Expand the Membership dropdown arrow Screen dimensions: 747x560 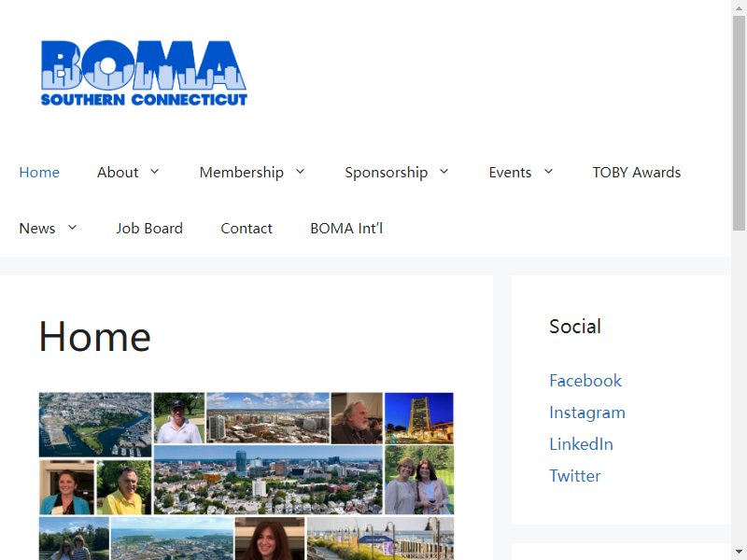(x=300, y=172)
